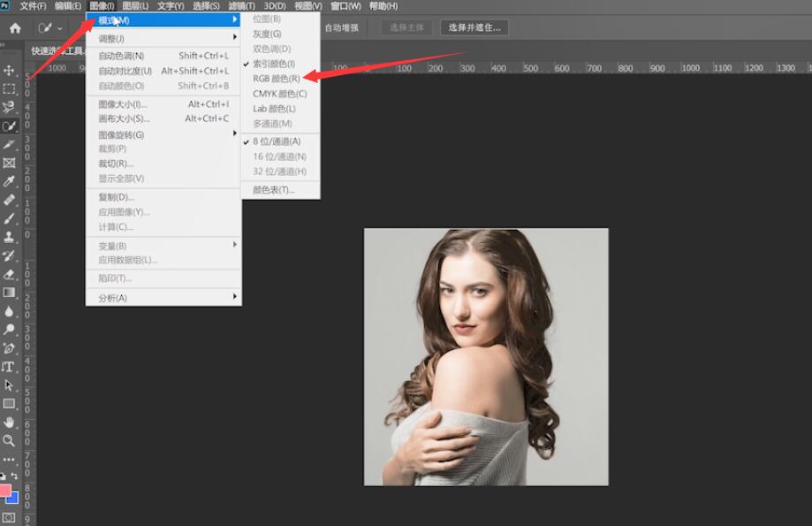The height and width of the screenshot is (526, 812).
Task: Select the Lasso tool
Action: point(9,107)
